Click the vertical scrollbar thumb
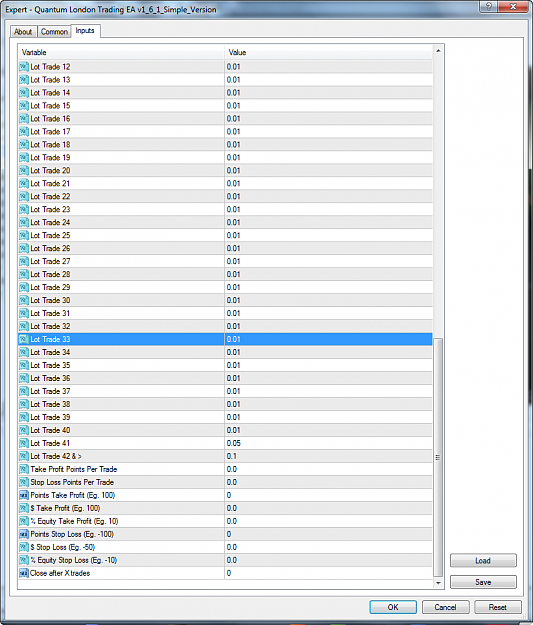533x625 pixels. pyautogui.click(x=438, y=457)
